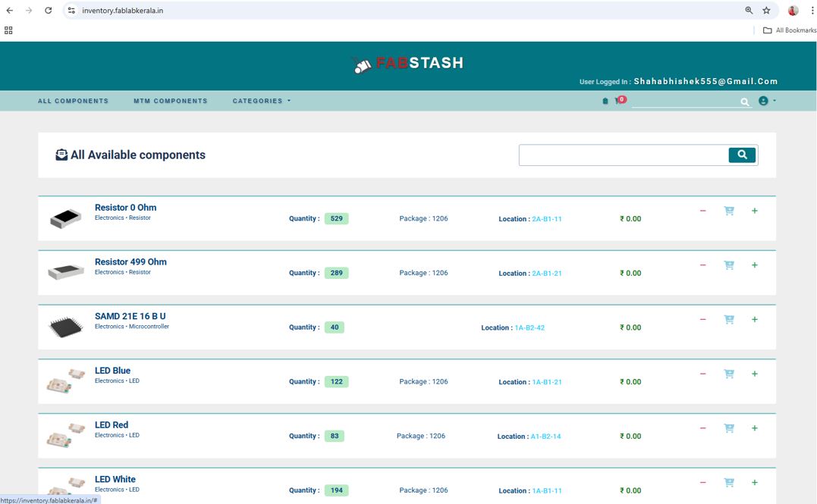Reload the page in the browser
817x504 pixels.
48,11
